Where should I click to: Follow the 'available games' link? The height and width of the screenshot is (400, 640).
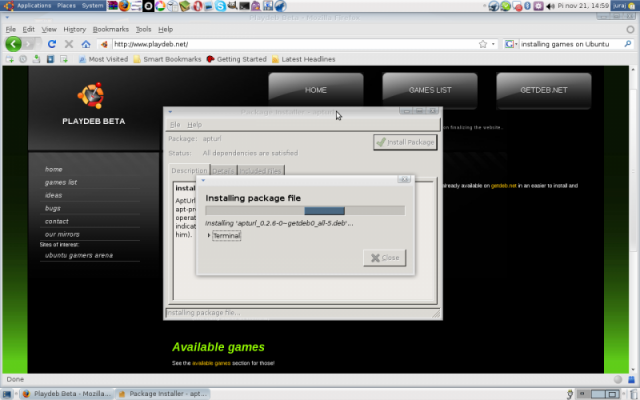pos(211,363)
